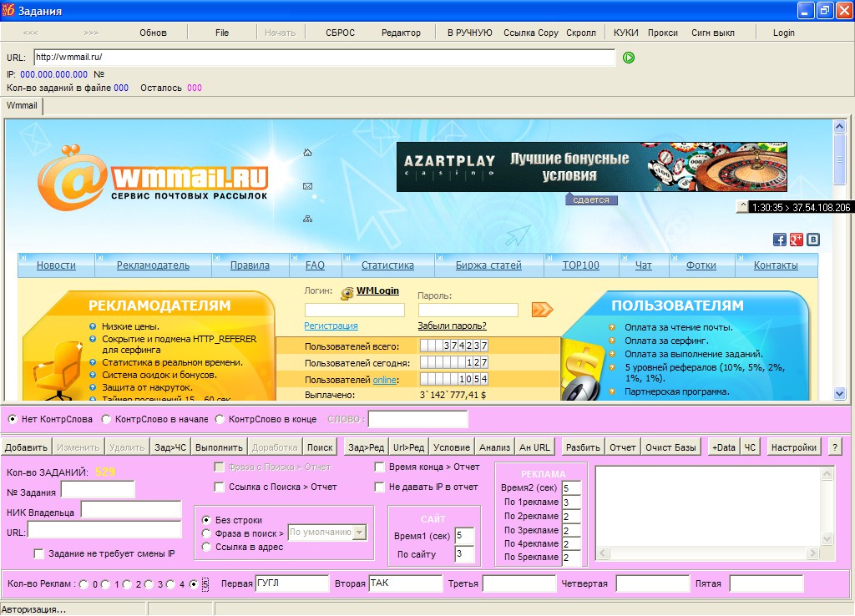Click the WMLogin keys icon
This screenshot has height=616, width=855.
(x=347, y=293)
